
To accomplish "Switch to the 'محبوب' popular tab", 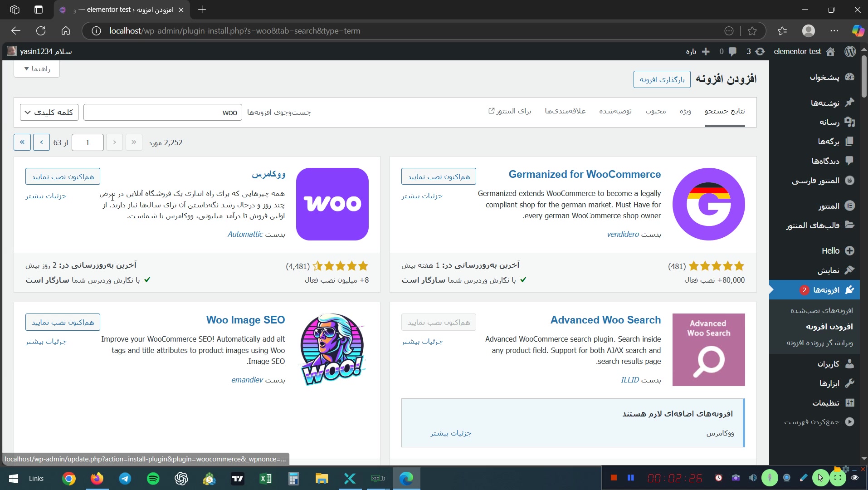I will click(656, 112).
